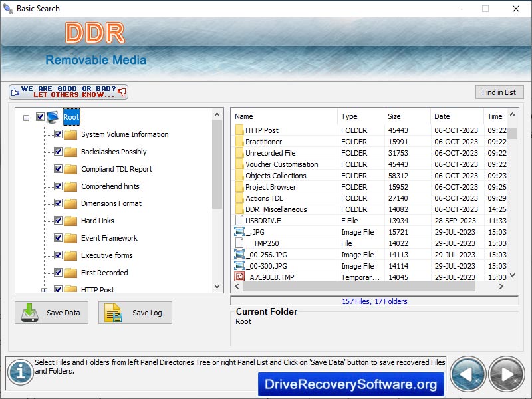Sort the file list by Name column

(x=284, y=116)
